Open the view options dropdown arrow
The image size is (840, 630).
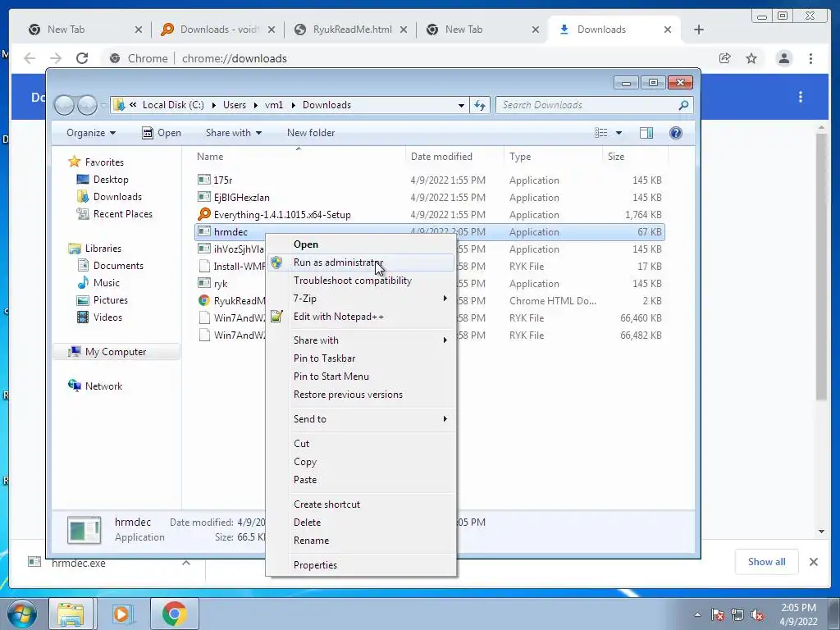(619, 133)
